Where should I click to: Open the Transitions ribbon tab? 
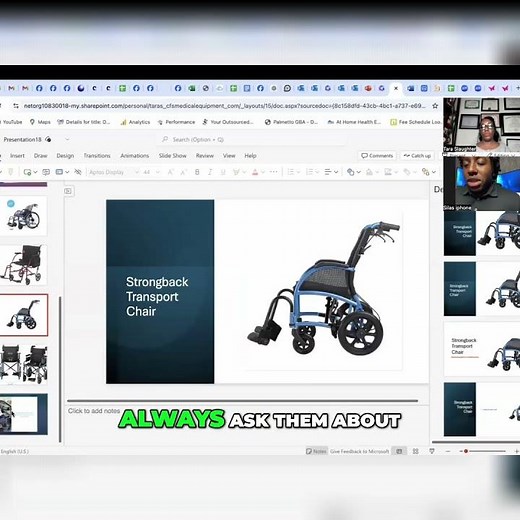(97, 156)
